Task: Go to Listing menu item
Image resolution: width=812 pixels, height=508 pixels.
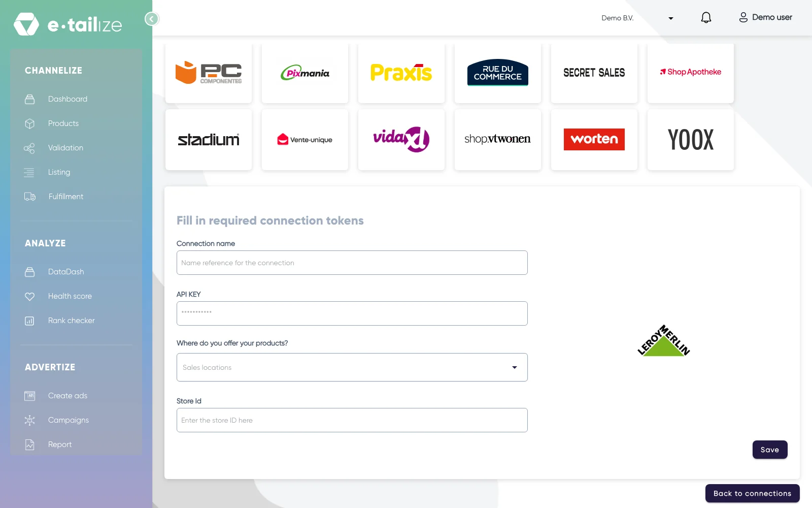Action: [59, 172]
